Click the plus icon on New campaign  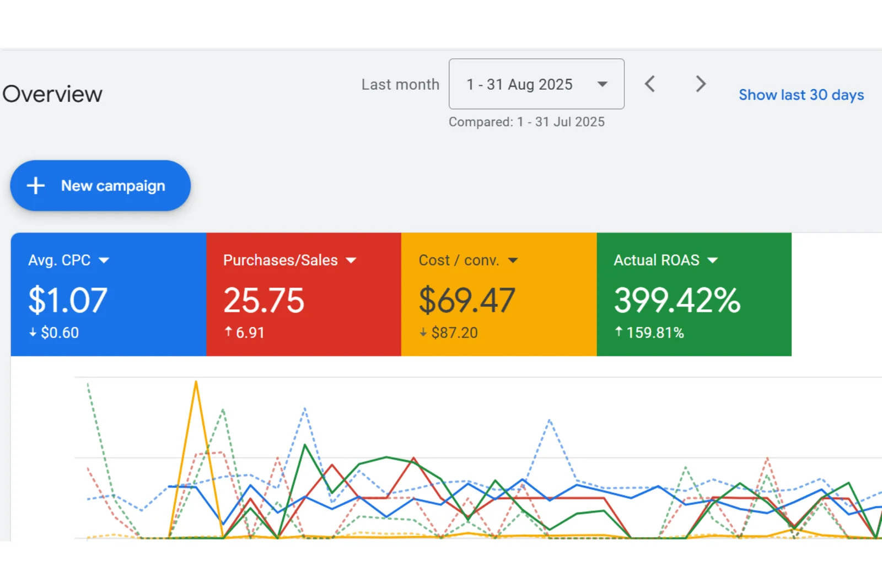click(x=36, y=186)
